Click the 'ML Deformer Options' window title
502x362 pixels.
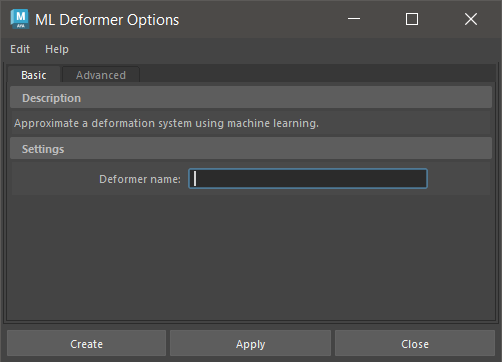107,20
